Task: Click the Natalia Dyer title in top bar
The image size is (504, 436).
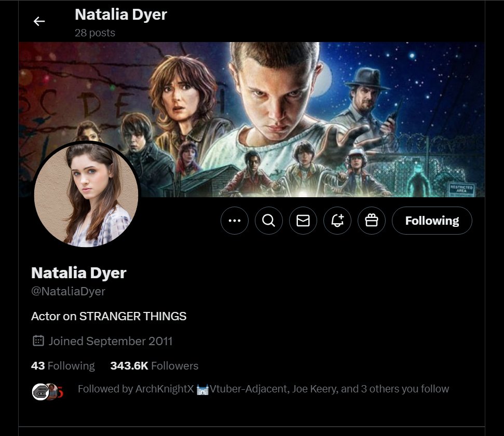Action: [x=121, y=15]
